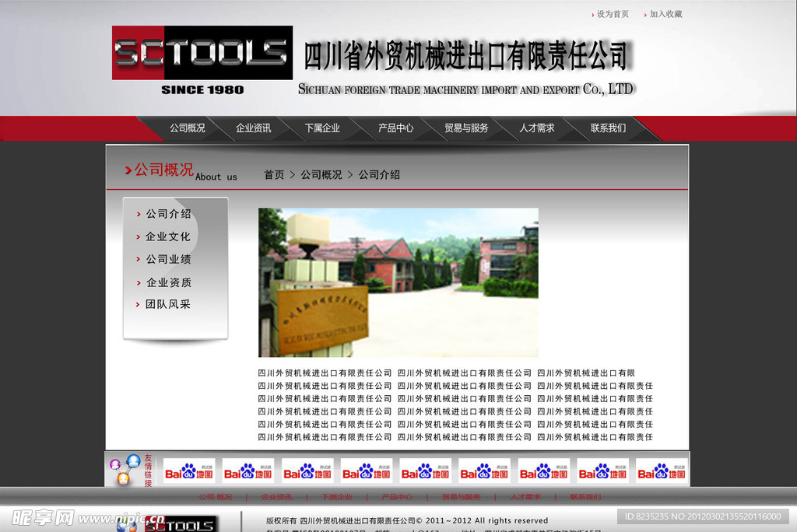The width and height of the screenshot is (797, 532).
Task: Click 加入收藏 to bookmark the site
Action: point(665,13)
